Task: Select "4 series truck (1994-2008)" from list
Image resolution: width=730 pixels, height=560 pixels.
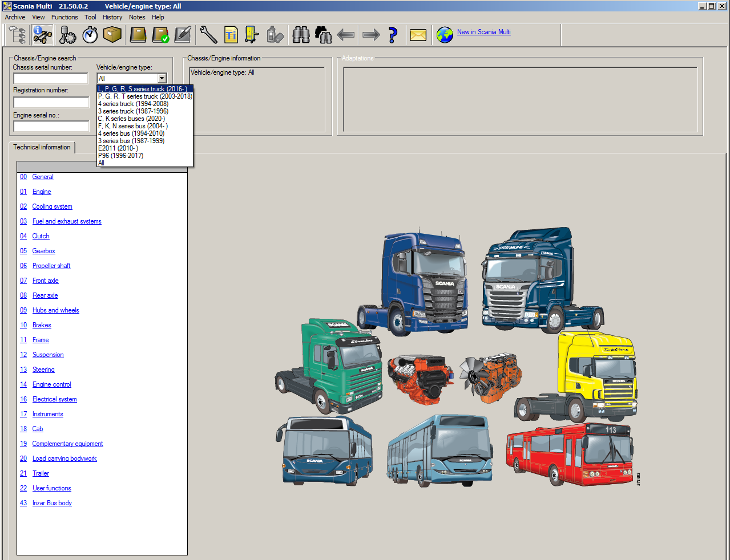Action: tap(134, 104)
